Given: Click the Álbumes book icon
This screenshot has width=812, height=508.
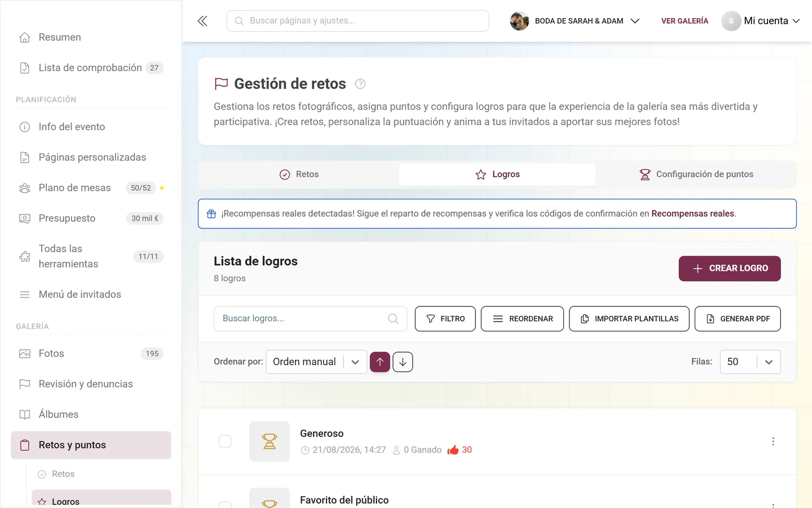Looking at the screenshot, I should point(25,415).
